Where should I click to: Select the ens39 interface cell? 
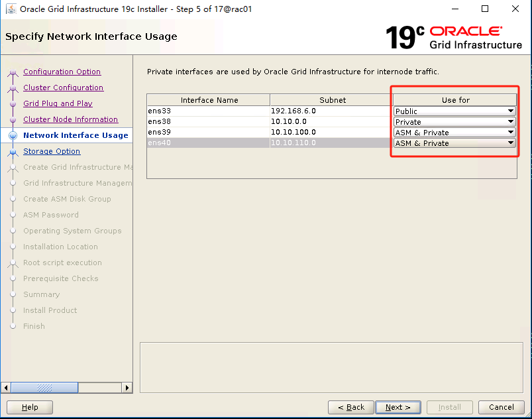[x=209, y=132]
